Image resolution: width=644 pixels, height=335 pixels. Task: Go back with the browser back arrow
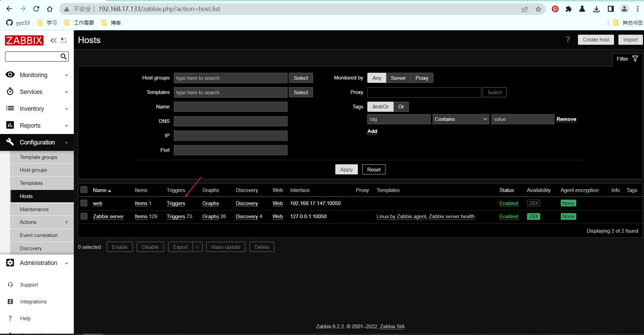coord(9,9)
